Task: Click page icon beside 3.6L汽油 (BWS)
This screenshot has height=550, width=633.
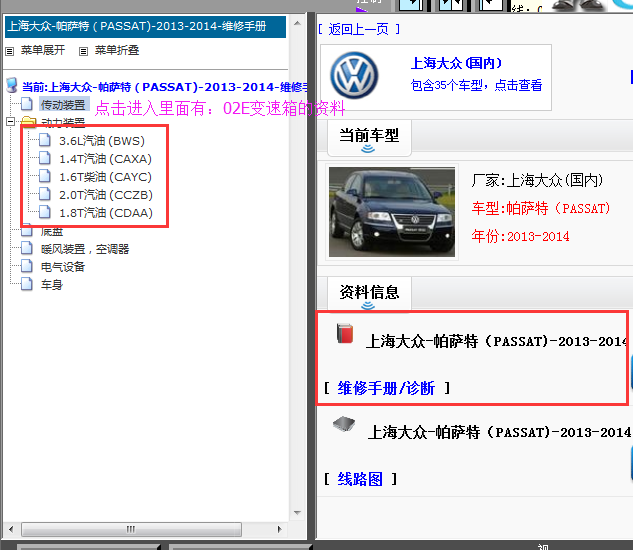Action: pos(44,140)
